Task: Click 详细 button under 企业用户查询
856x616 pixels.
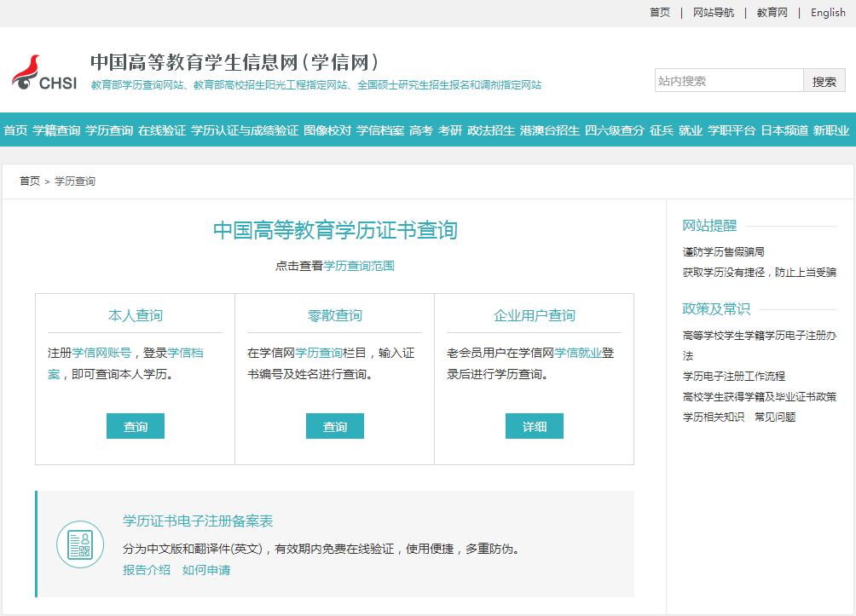Action: pyautogui.click(x=535, y=427)
